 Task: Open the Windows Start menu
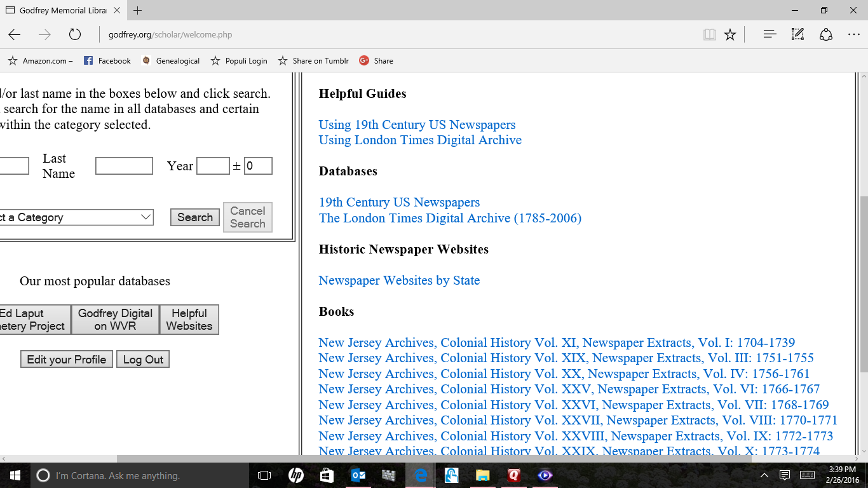tap(15, 475)
